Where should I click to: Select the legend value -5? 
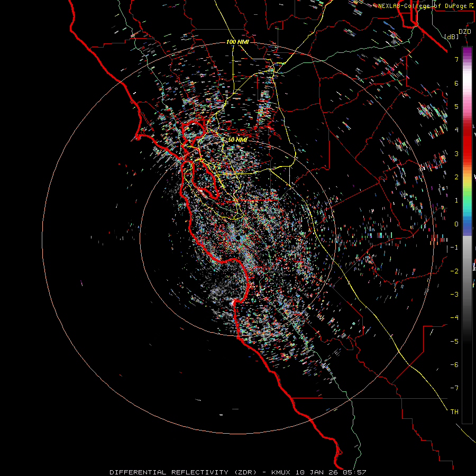454,342
